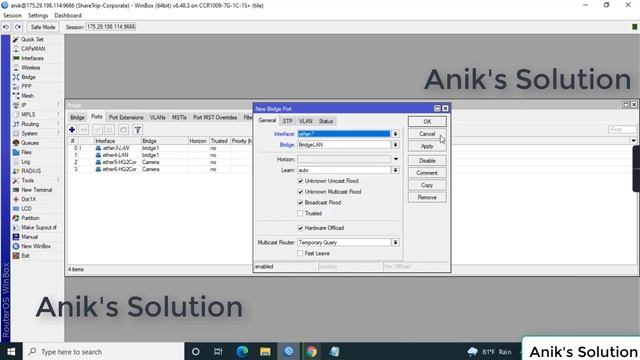Toggle Unknown Unicast Flood checkbox
The width and height of the screenshot is (640, 360).
click(300, 181)
